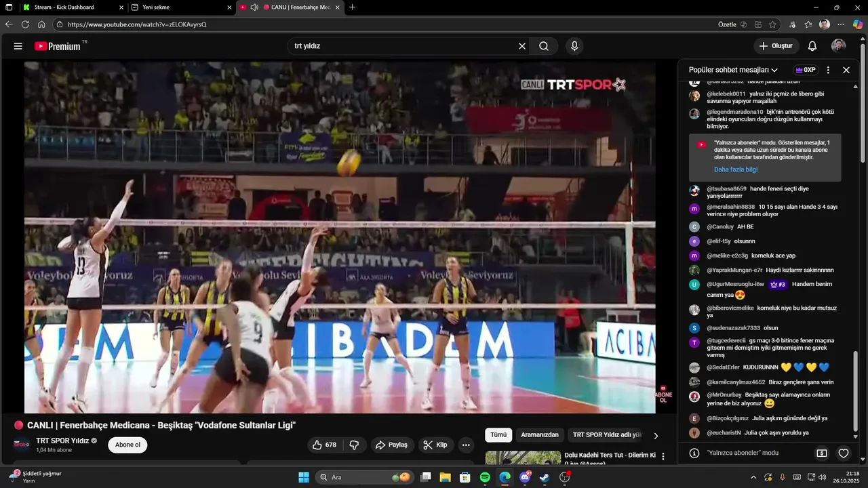Open the Copilot sidebar icon
868x488 pixels.
tap(858, 24)
